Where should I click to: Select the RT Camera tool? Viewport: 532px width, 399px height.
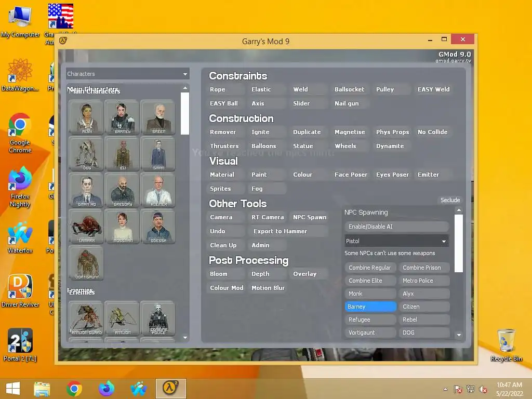(268, 217)
